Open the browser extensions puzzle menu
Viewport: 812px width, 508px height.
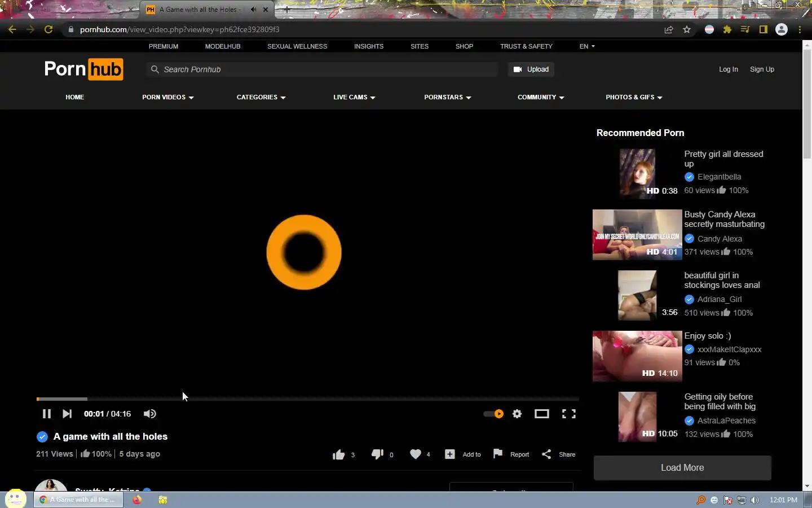click(x=727, y=29)
